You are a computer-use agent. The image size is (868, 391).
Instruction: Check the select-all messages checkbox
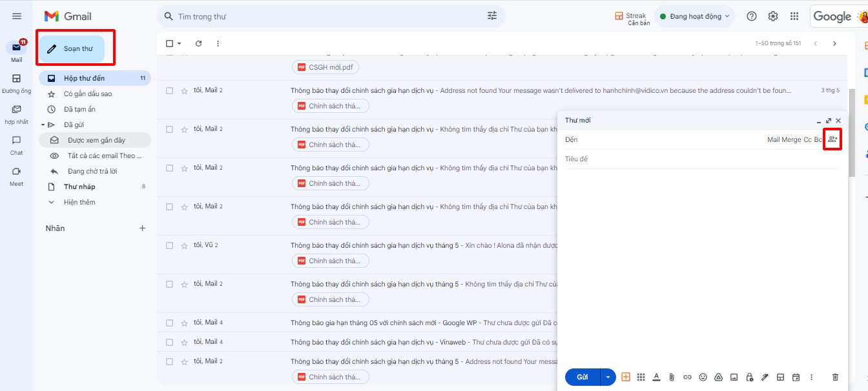click(170, 43)
